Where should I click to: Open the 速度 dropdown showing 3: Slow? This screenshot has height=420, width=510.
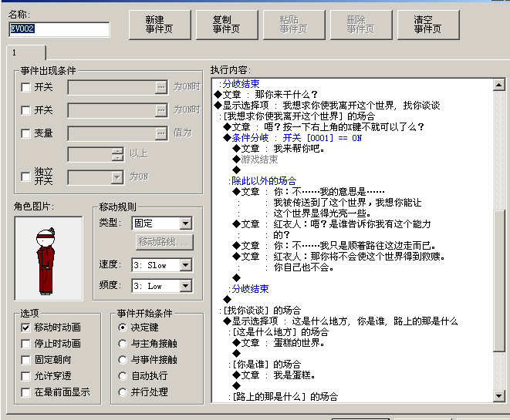162,265
